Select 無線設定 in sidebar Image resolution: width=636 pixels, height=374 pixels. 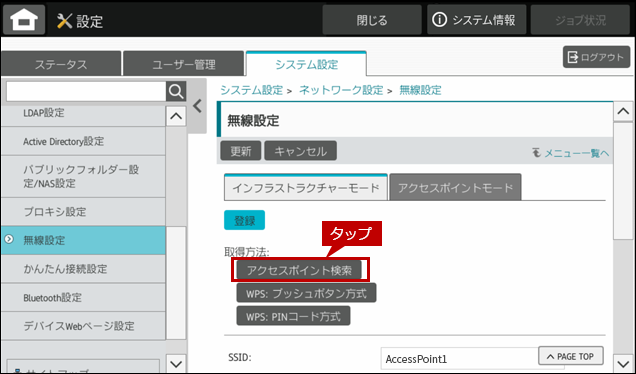83,240
